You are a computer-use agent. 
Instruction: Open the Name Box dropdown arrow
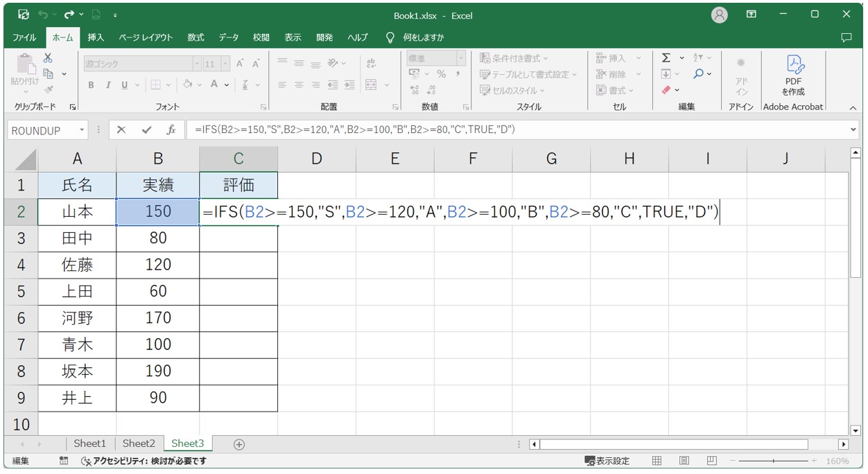click(x=82, y=130)
